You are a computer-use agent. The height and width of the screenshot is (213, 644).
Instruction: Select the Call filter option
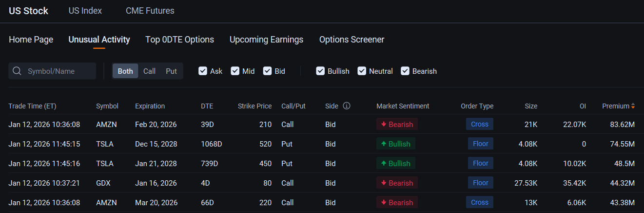(x=150, y=71)
